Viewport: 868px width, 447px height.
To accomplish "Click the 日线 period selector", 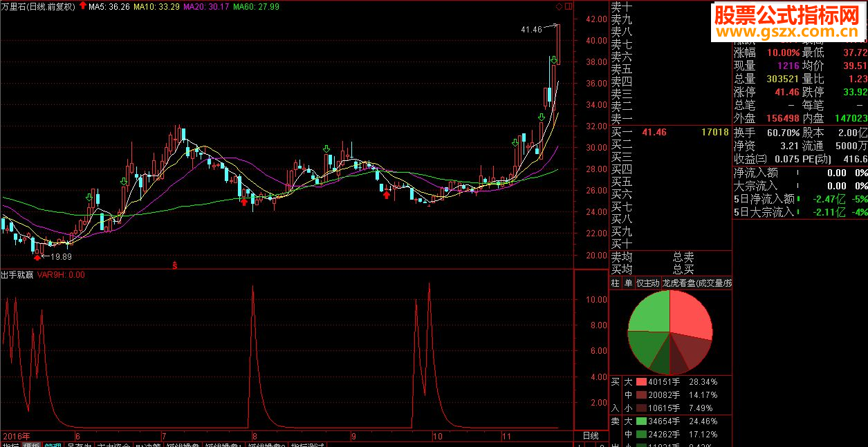I will (591, 436).
